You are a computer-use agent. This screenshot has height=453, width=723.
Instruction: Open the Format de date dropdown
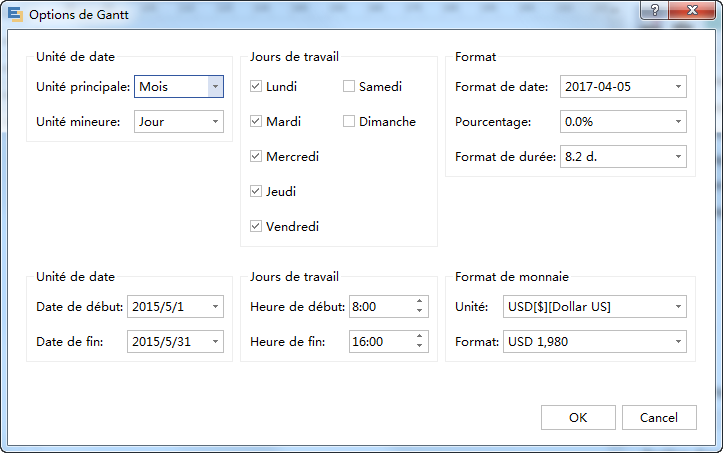(679, 87)
